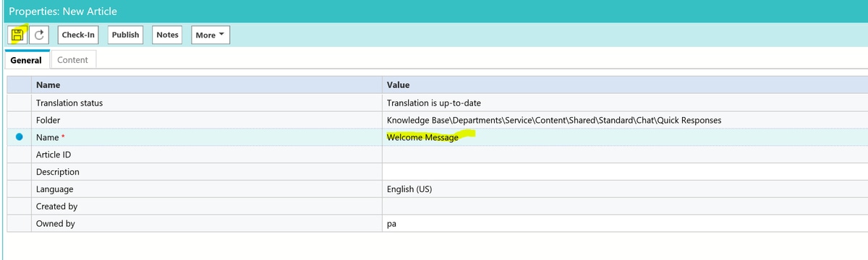Click the Check-In button

point(78,35)
